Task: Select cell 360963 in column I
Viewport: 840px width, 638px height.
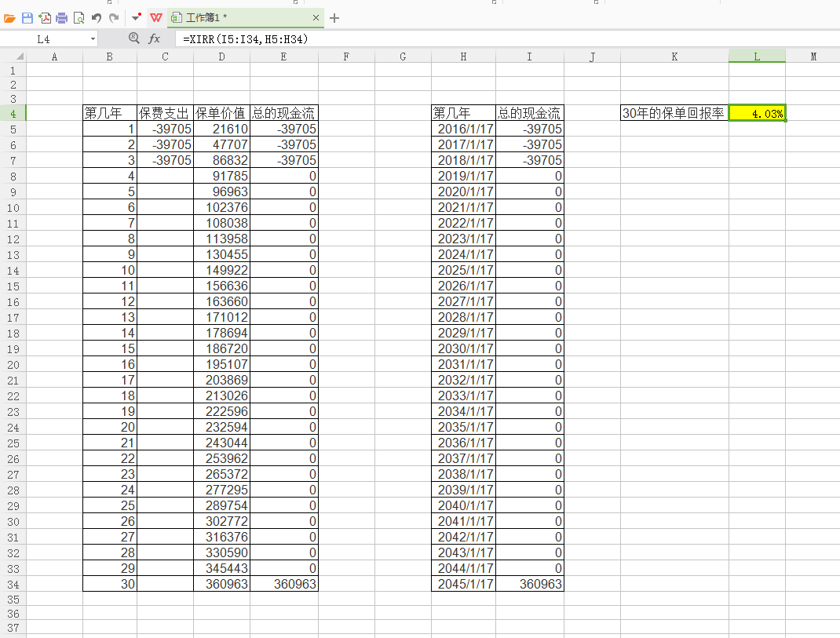Action: (x=530, y=584)
